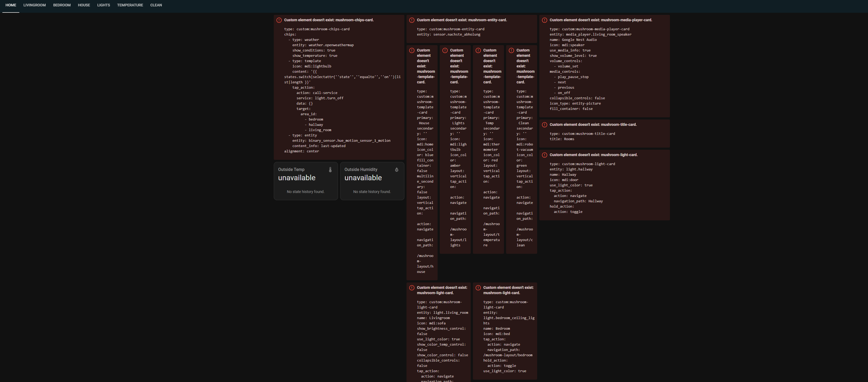This screenshot has width=868, height=382.
Task: Select the HOME tab
Action: tap(11, 5)
